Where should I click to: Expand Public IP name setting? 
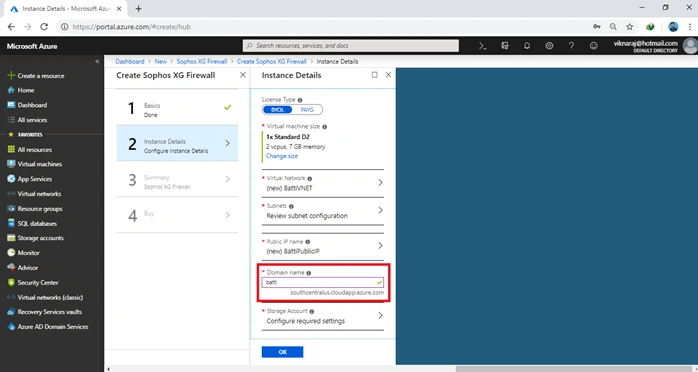(x=323, y=247)
